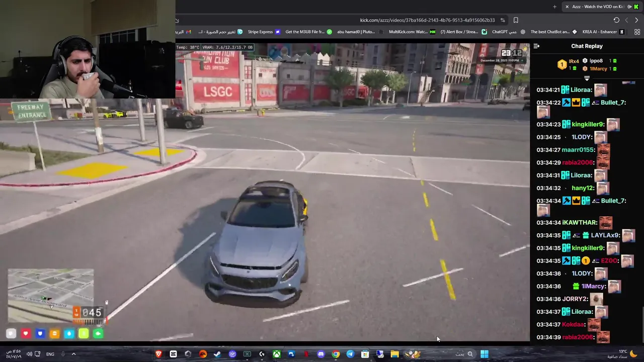Close the Azzz Watch the VOD tab
Viewport: 644px width, 362px height.
(x=567, y=7)
